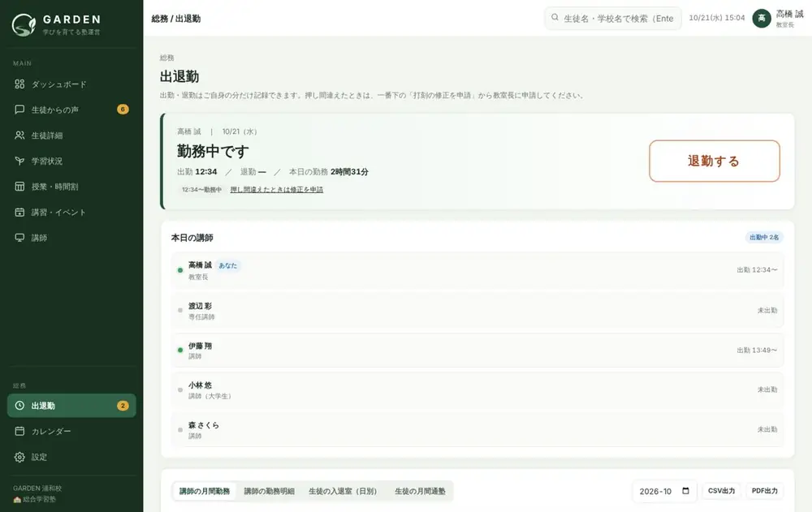This screenshot has height=512, width=812.
Task: Click the 講師 monitor icon
Action: pyautogui.click(x=19, y=238)
